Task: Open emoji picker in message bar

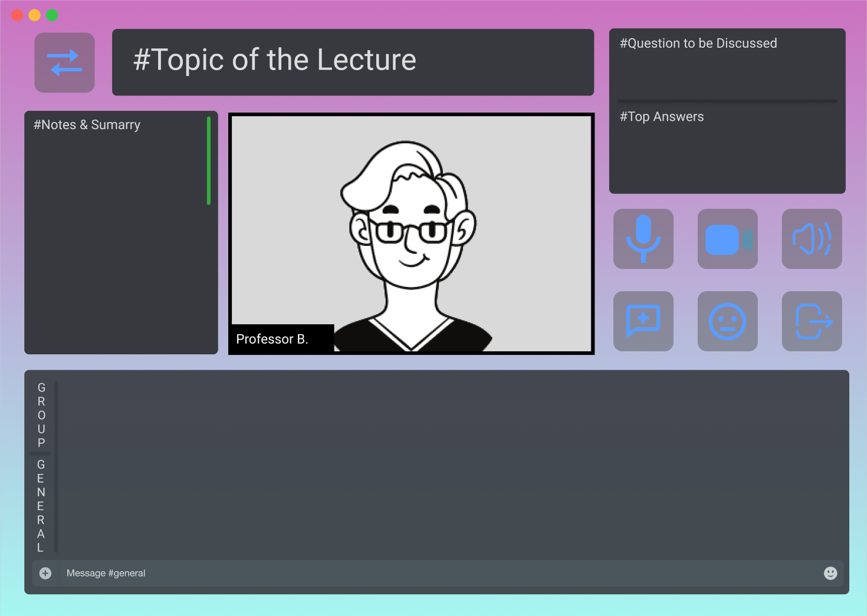Action: click(x=830, y=573)
